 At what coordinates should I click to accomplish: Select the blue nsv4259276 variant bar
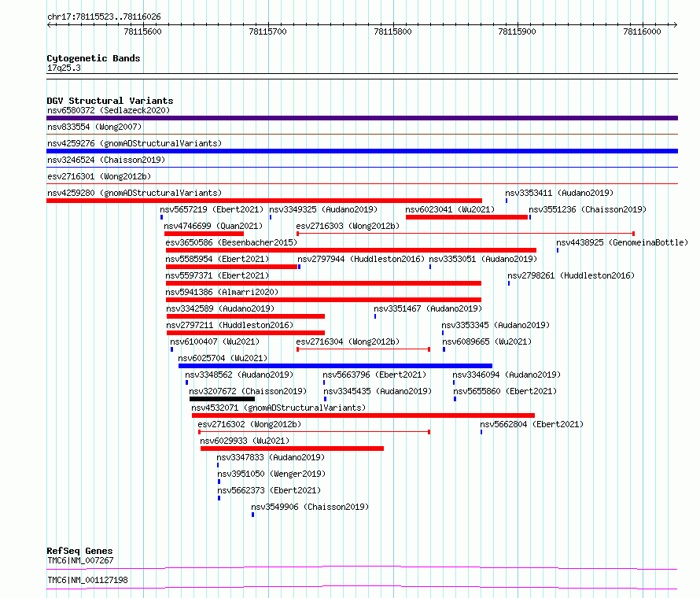(x=362, y=151)
